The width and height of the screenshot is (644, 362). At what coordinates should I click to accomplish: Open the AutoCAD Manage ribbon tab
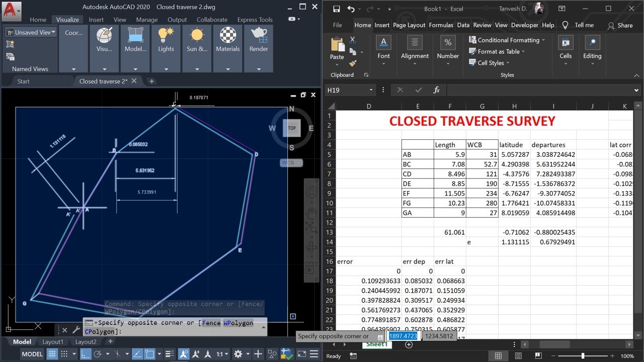(147, 20)
